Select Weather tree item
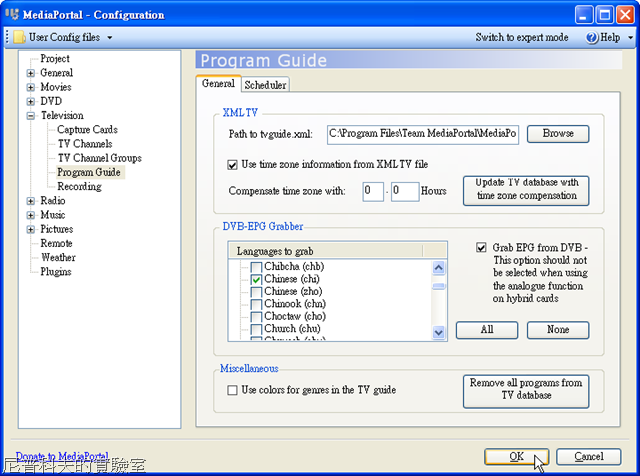640x476 pixels. coord(58,258)
